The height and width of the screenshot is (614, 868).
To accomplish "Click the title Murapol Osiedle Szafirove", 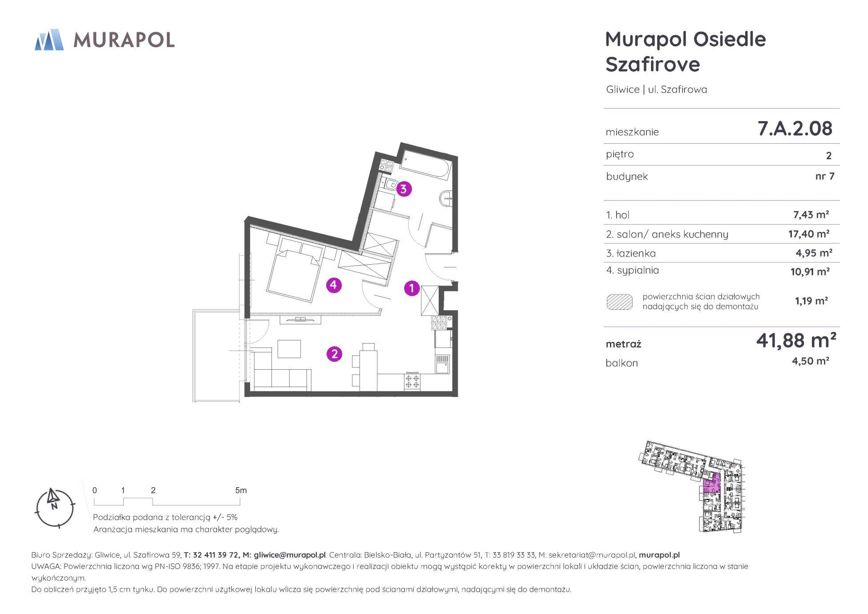I will [686, 51].
